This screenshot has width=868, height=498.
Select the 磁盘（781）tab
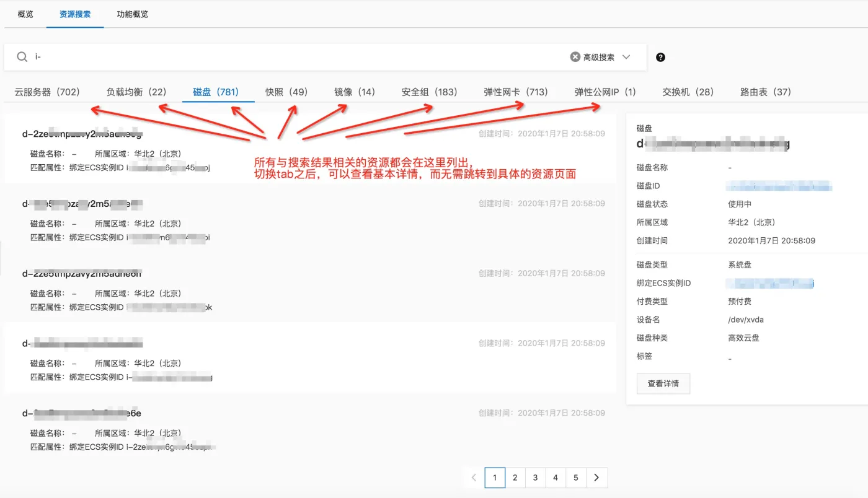[216, 92]
